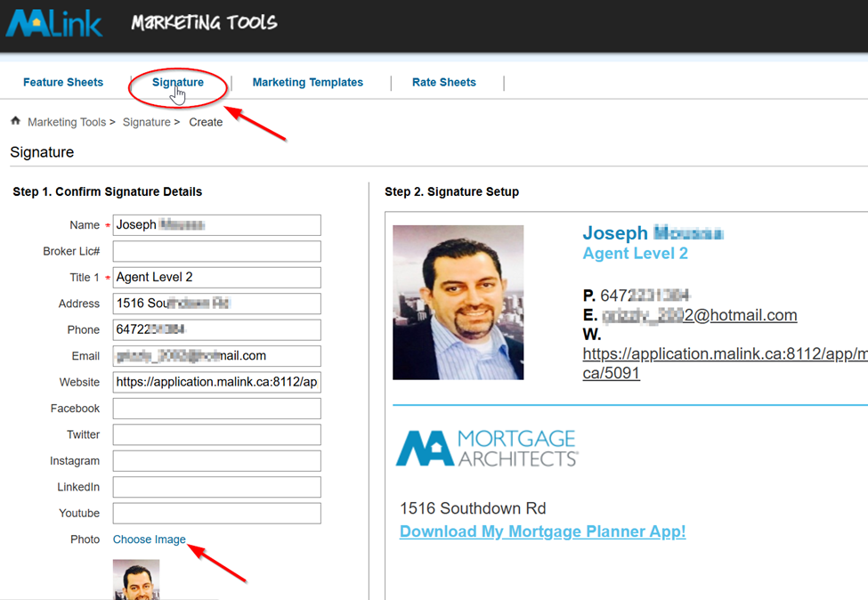868x600 pixels.
Task: Select the 1516 Southdown Rd preview text
Action: (473, 508)
